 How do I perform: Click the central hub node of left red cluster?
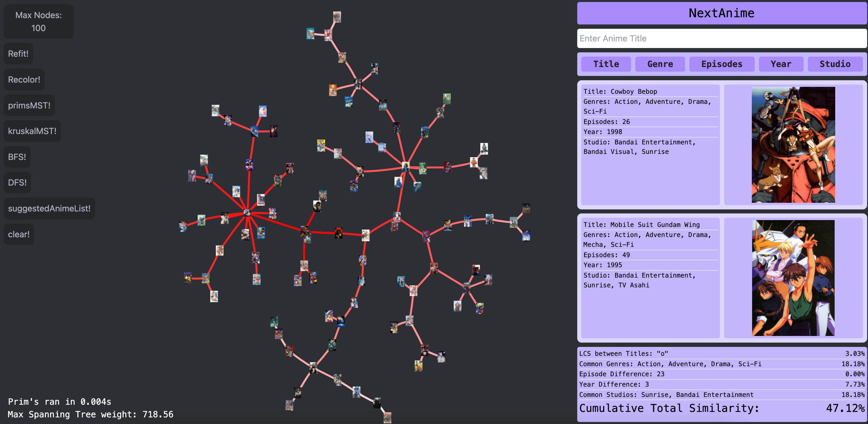(x=247, y=212)
